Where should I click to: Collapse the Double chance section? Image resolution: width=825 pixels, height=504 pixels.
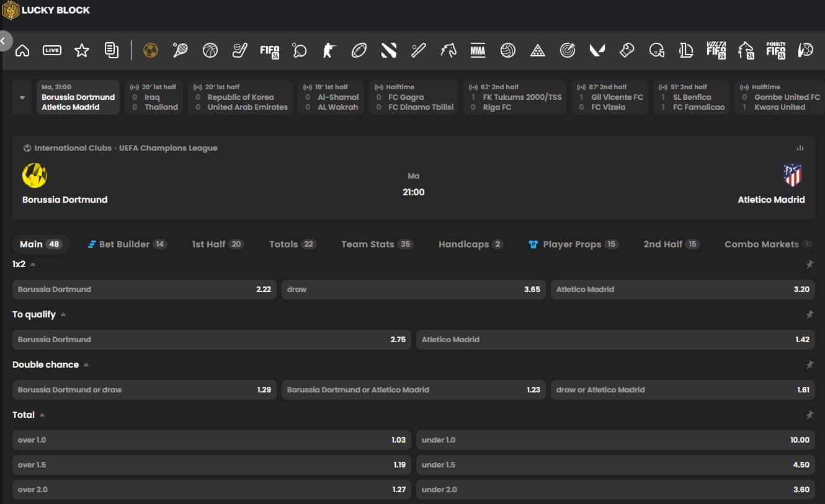86,365
